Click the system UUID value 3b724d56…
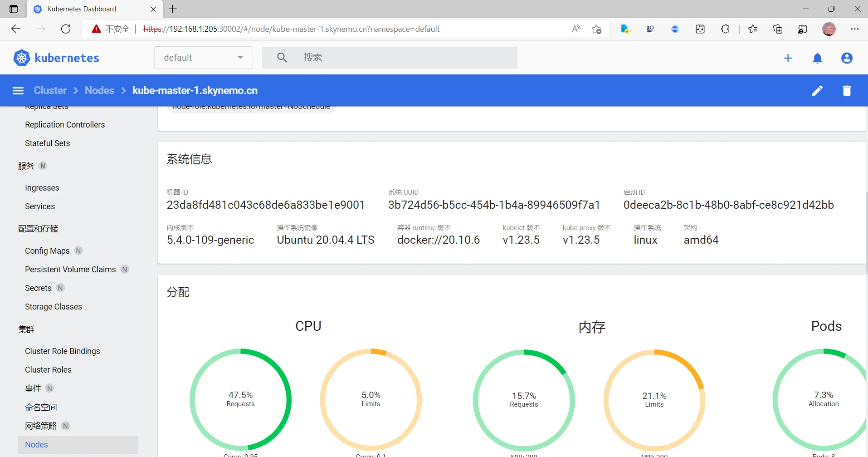This screenshot has height=457, width=868. click(494, 205)
